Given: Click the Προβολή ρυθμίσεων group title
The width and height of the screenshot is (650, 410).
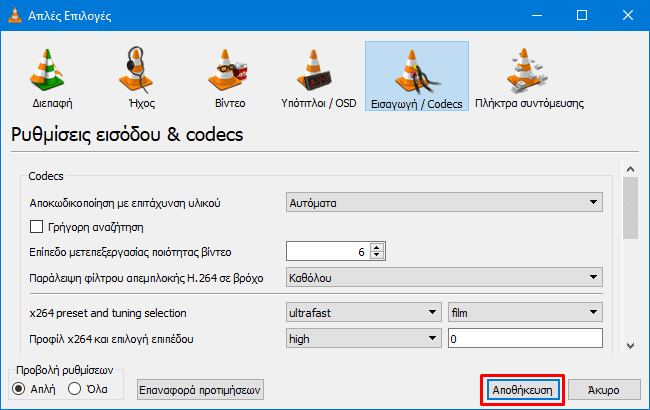Looking at the screenshot, I should (x=64, y=370).
